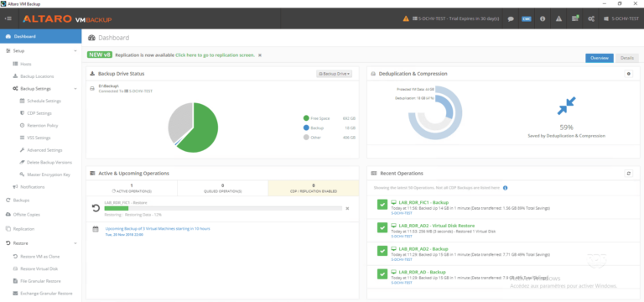The image size is (644, 302).
Task: Switch to the Details tab
Action: (626, 59)
